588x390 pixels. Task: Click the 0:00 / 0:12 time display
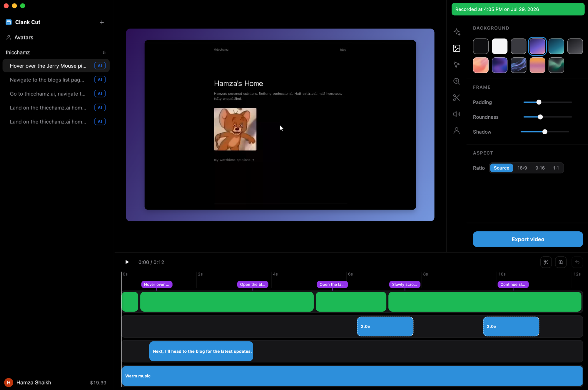[x=151, y=262]
